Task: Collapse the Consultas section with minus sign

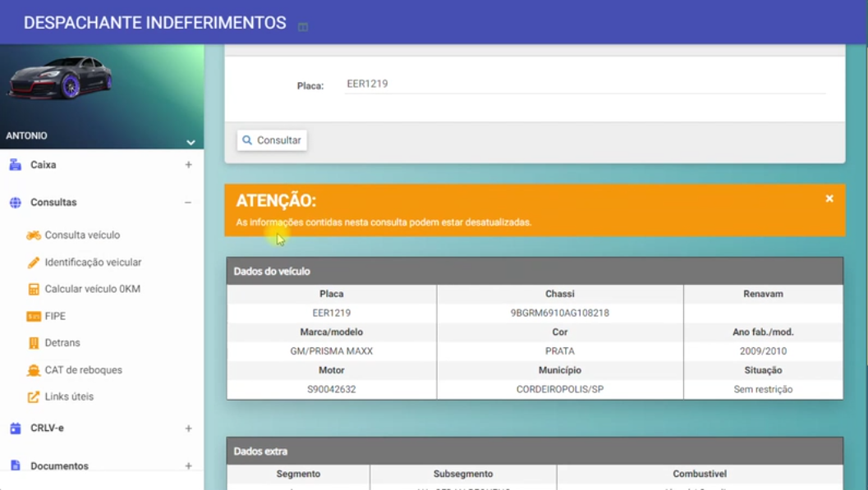Action: [188, 203]
